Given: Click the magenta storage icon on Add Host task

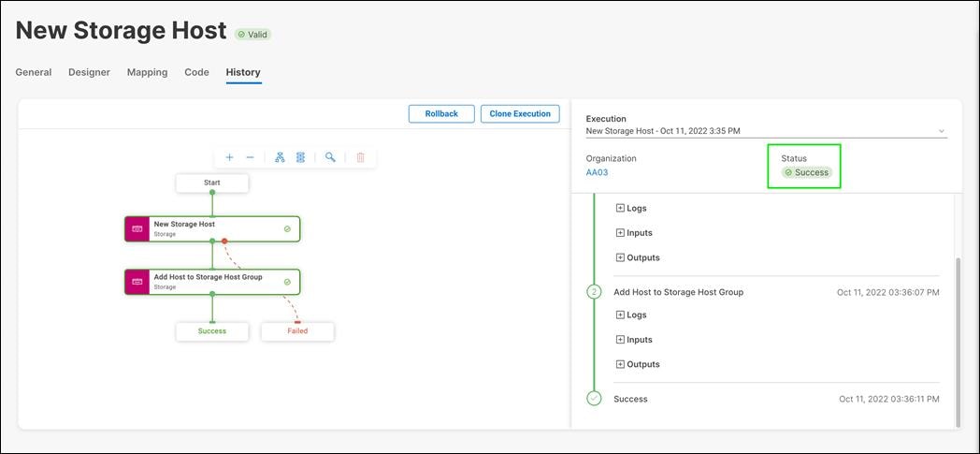Looking at the screenshot, I should pos(137,282).
